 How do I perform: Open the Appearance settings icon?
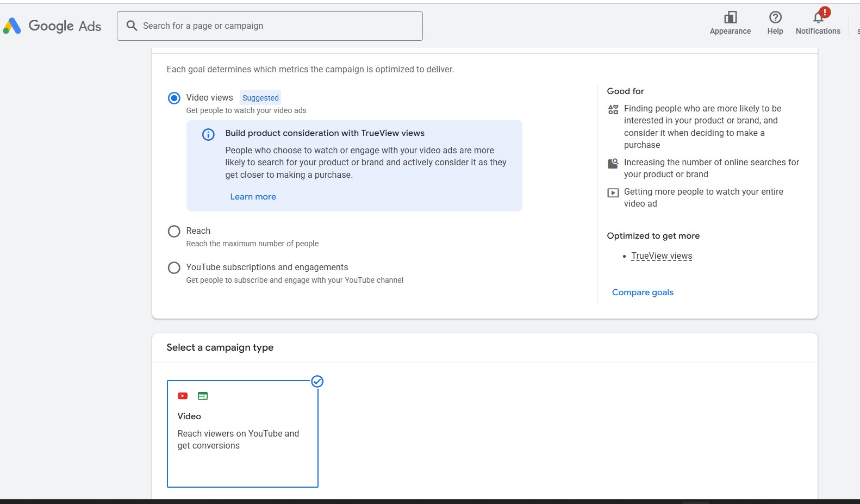[x=730, y=17]
